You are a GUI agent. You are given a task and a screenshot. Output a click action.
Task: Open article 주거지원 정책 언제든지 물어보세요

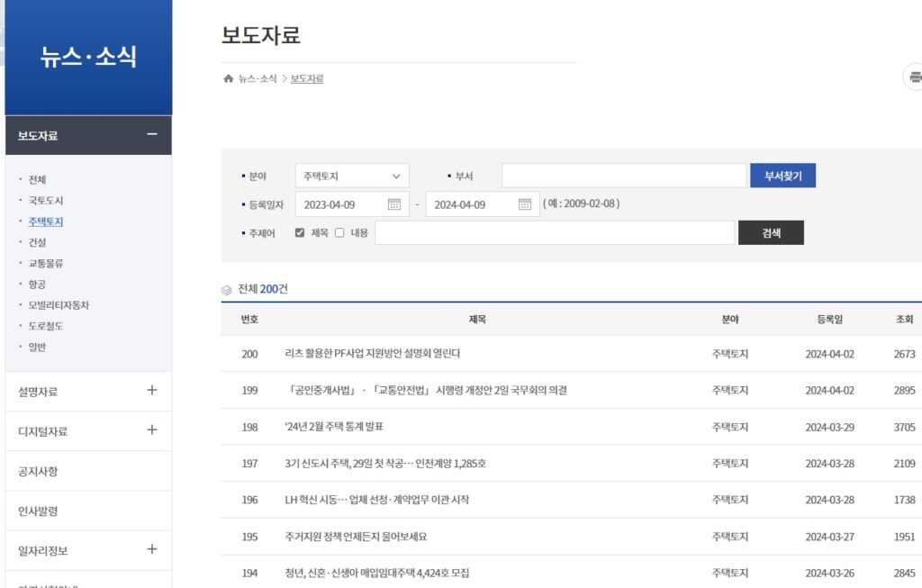point(356,537)
